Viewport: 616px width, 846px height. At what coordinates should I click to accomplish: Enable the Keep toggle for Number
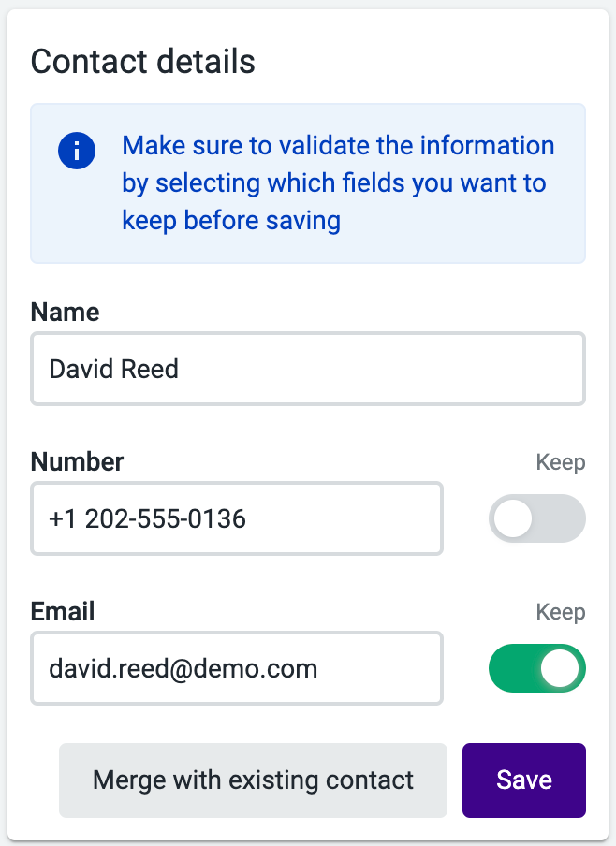pos(537,518)
